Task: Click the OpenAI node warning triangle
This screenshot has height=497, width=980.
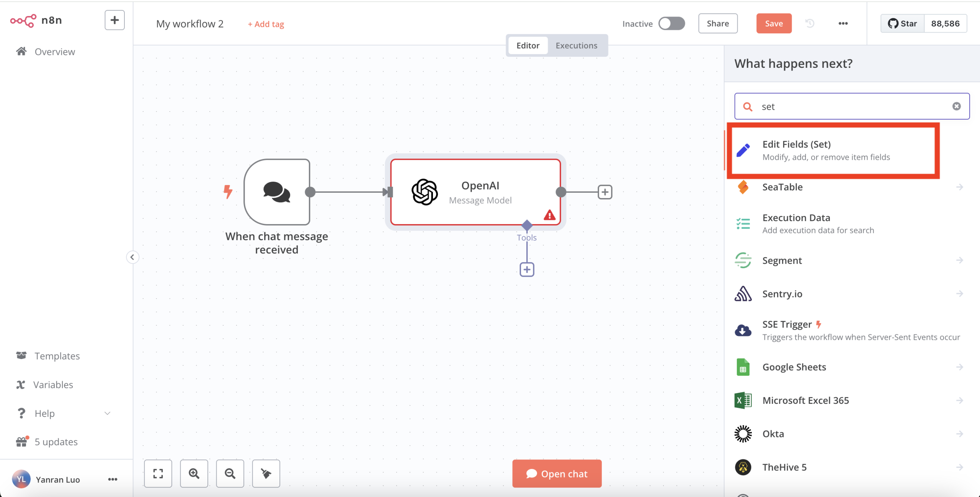Action: click(549, 215)
